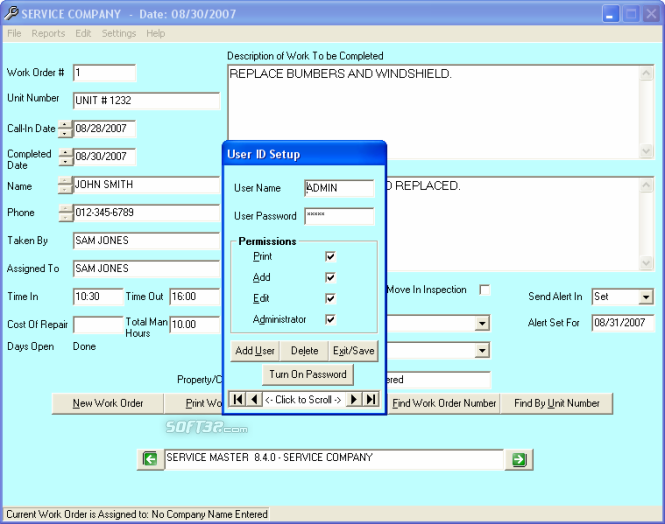Click the Work Order # field
The width and height of the screenshot is (665, 524).
104,73
